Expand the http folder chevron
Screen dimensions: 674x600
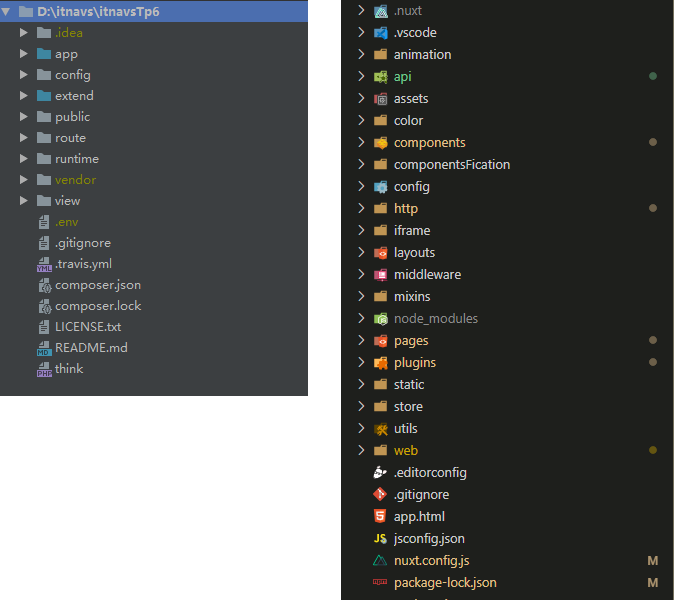pos(361,208)
